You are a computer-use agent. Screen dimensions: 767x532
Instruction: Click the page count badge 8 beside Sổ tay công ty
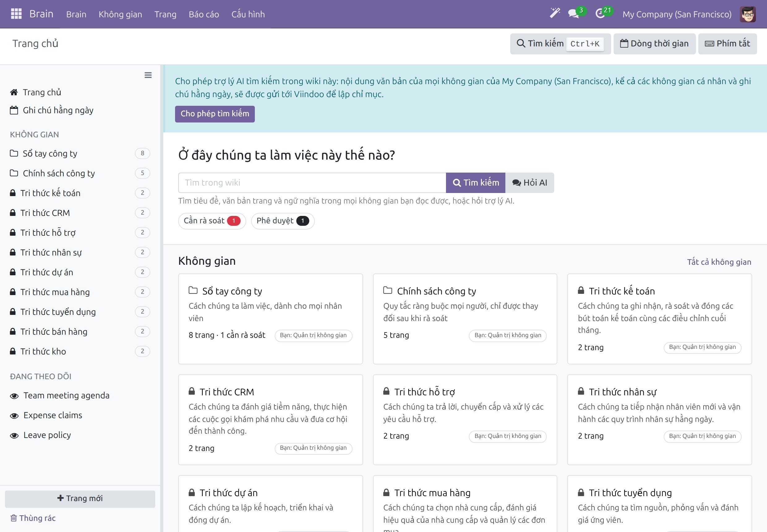tap(142, 153)
